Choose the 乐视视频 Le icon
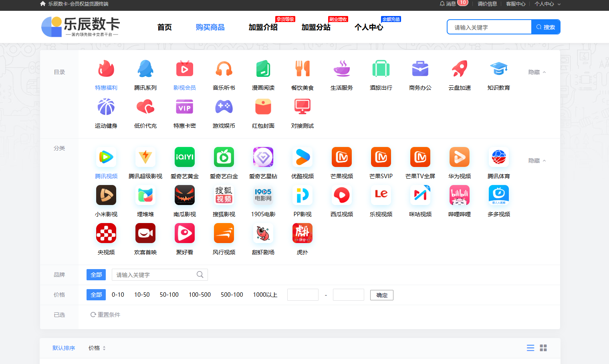 pos(381,195)
